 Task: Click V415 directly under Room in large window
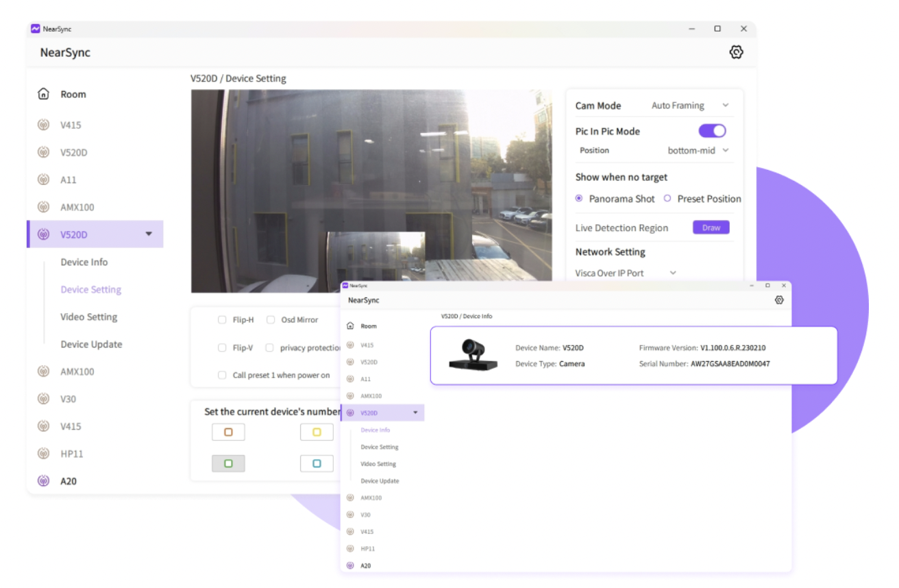tap(71, 125)
